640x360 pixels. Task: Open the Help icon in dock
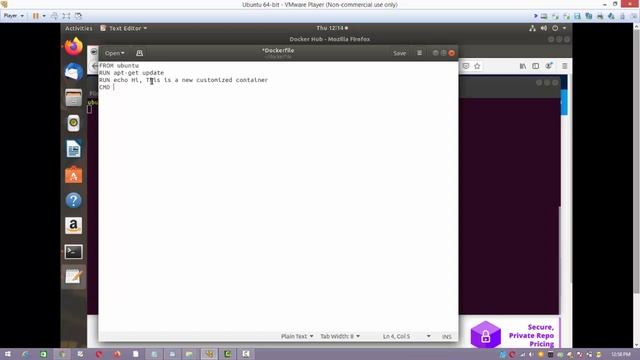pos(73,200)
